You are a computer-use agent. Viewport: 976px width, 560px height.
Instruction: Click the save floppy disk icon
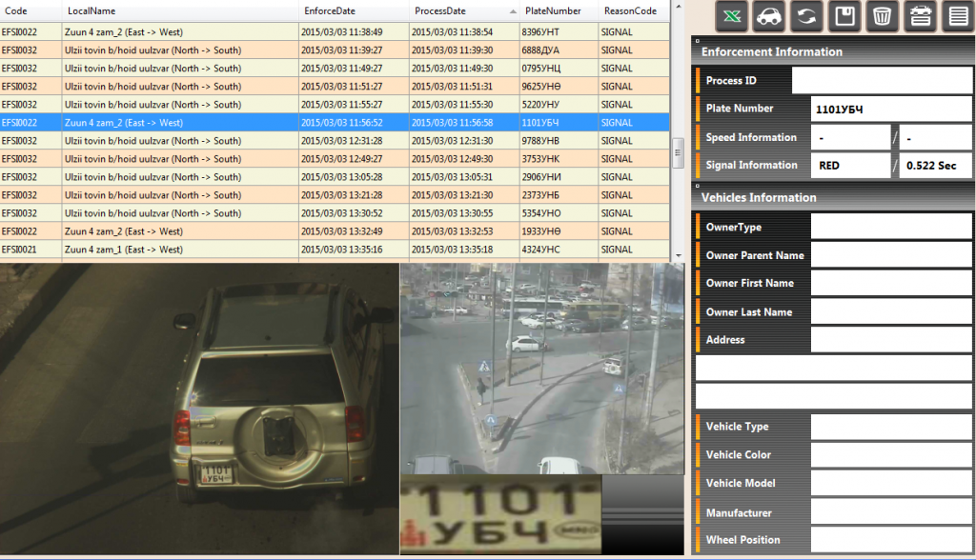coord(844,16)
